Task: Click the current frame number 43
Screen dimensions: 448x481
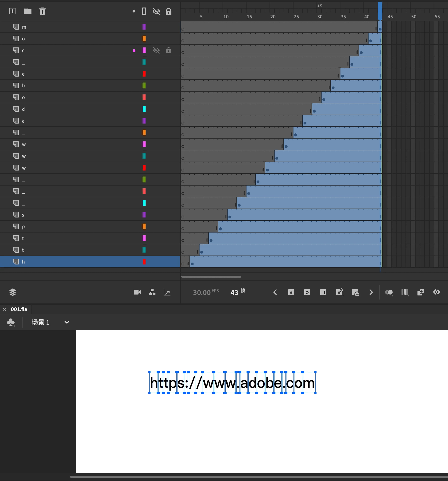Action: [234, 292]
